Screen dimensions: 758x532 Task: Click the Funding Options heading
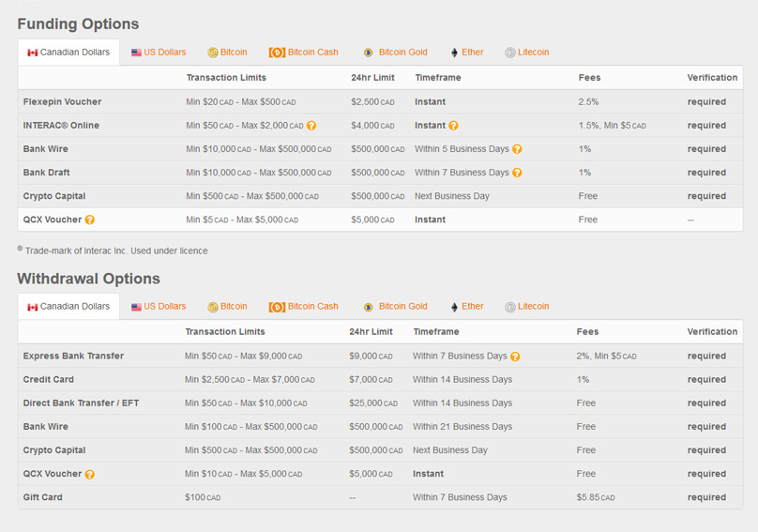[78, 24]
